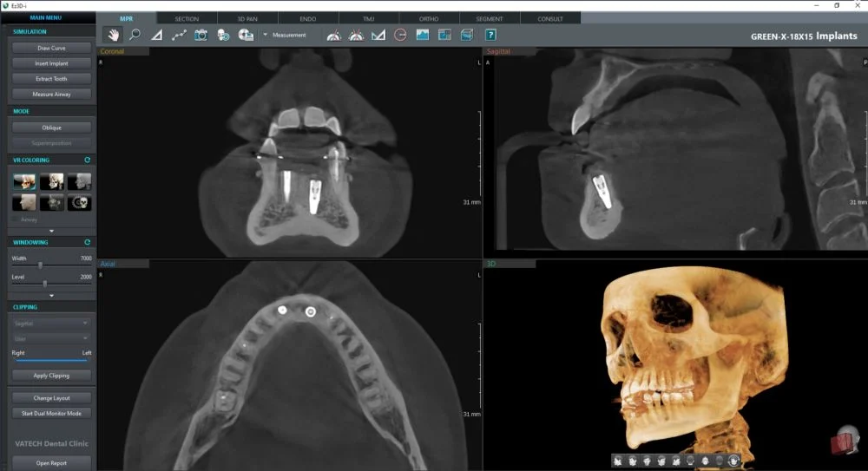Activate the magnifier zoom tool

135,35
